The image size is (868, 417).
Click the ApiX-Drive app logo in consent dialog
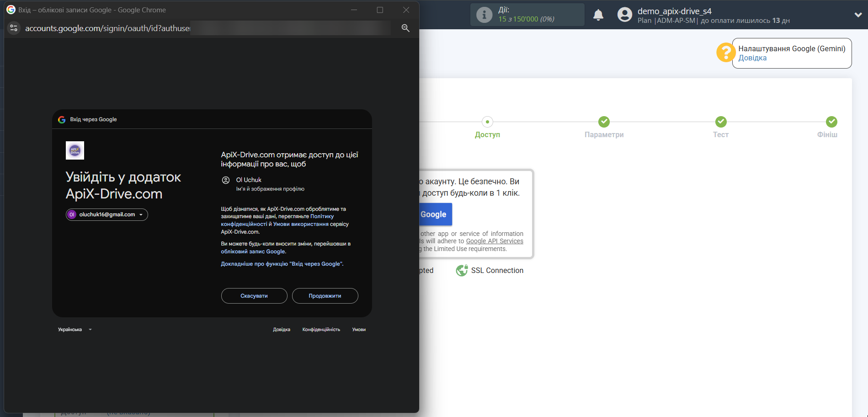pyautogui.click(x=75, y=150)
